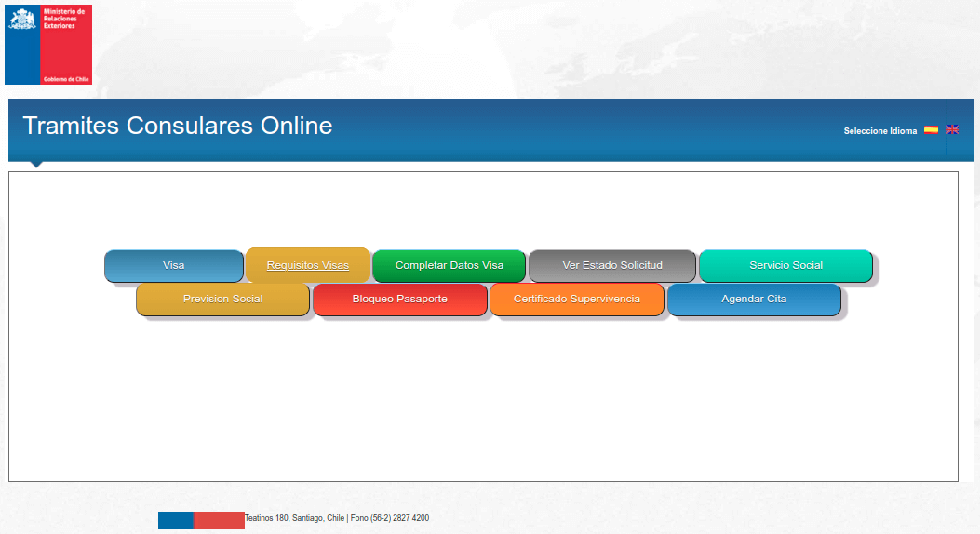Open the Visa button
The image size is (980, 534).
click(174, 266)
